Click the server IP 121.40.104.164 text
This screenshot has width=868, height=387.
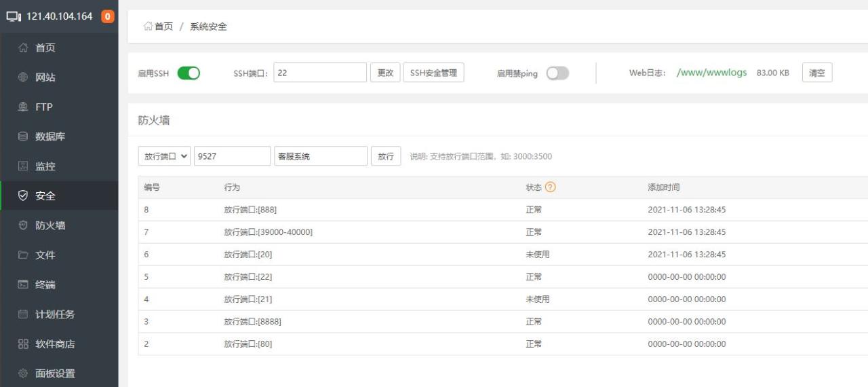coord(60,16)
